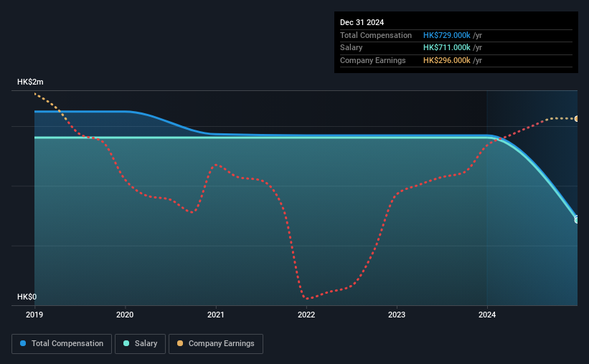Image resolution: width=589 pixels, height=364 pixels.
Task: Click the HK$2m y-axis label
Action: tap(30, 82)
